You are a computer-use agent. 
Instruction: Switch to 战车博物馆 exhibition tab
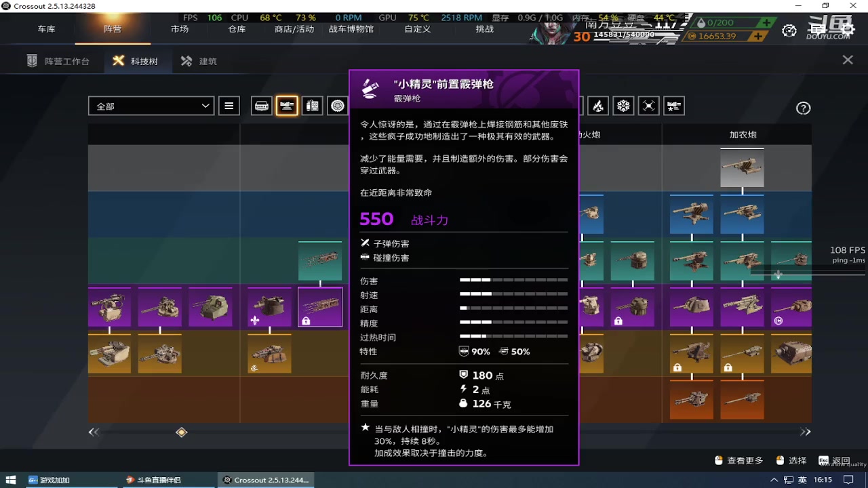pyautogui.click(x=351, y=29)
